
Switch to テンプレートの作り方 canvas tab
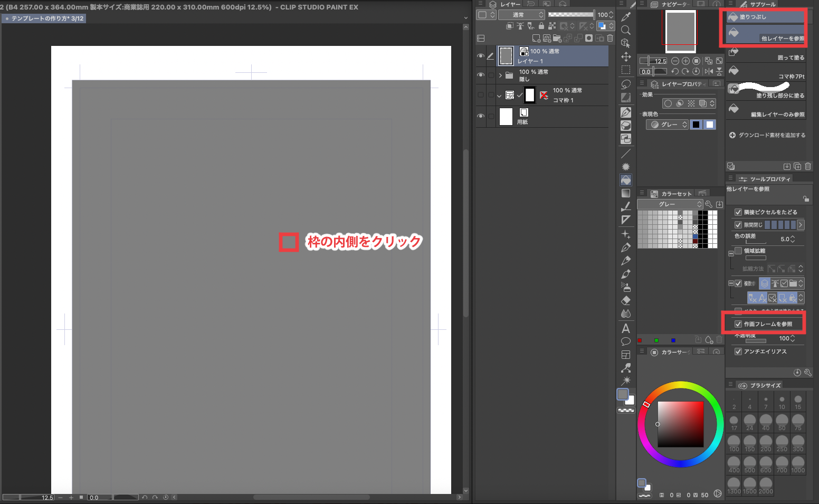[44, 18]
